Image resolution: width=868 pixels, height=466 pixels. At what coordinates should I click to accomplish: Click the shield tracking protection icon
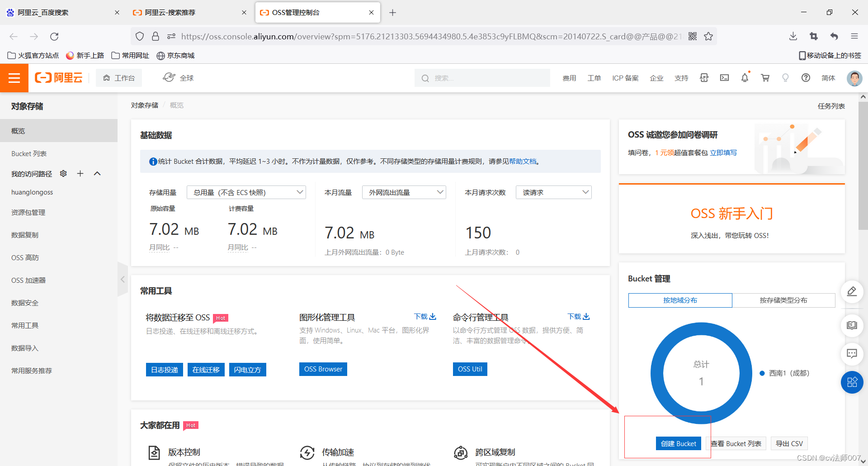(x=140, y=36)
